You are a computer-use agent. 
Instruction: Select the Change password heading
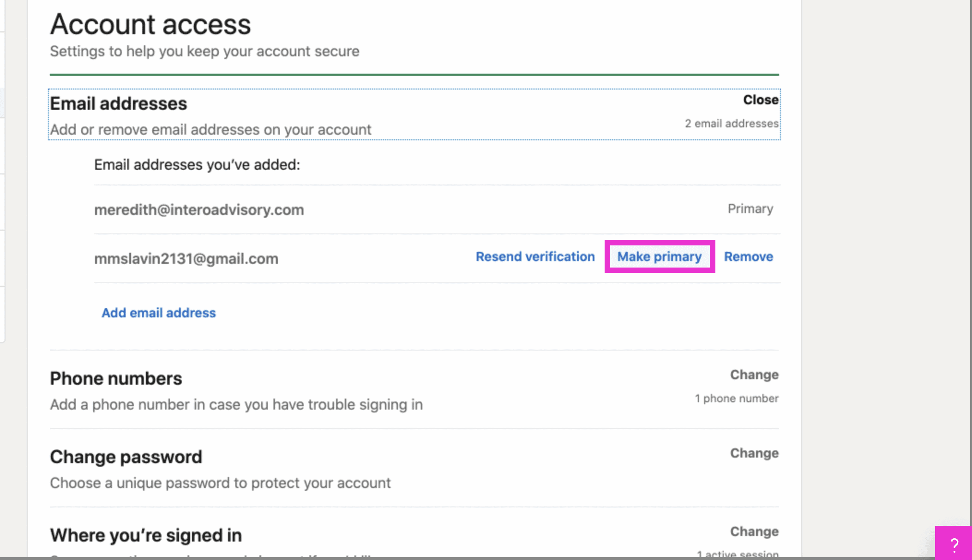point(126,457)
